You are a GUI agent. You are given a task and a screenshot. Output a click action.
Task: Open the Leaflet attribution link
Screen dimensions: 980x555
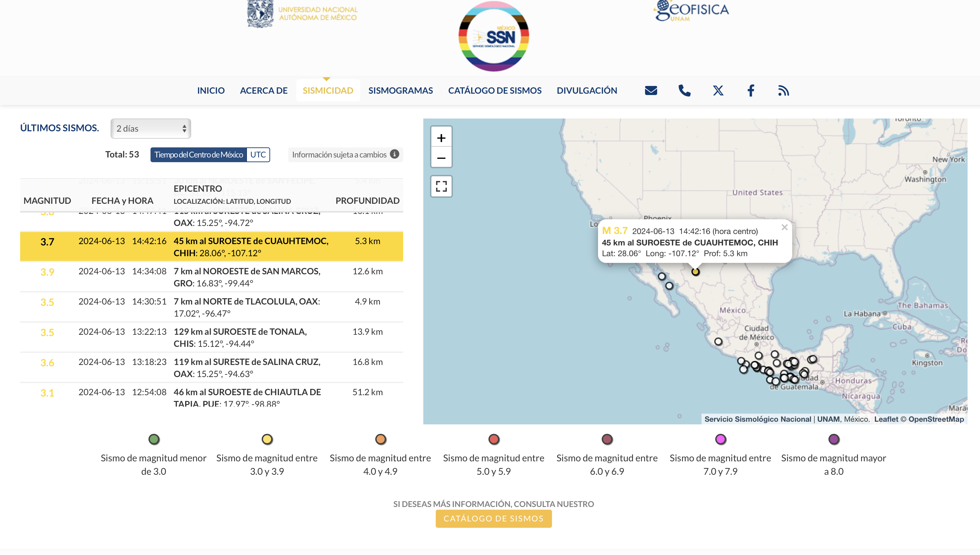point(886,419)
